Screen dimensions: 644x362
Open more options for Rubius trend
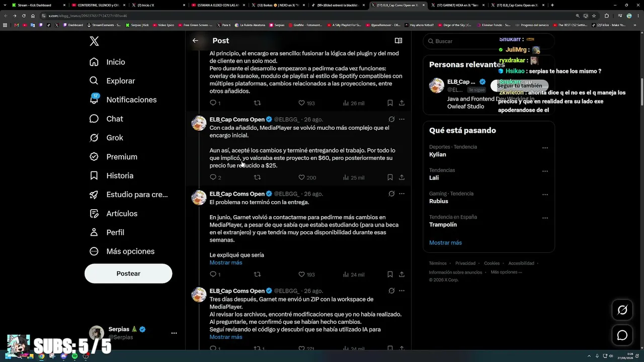pyautogui.click(x=545, y=195)
